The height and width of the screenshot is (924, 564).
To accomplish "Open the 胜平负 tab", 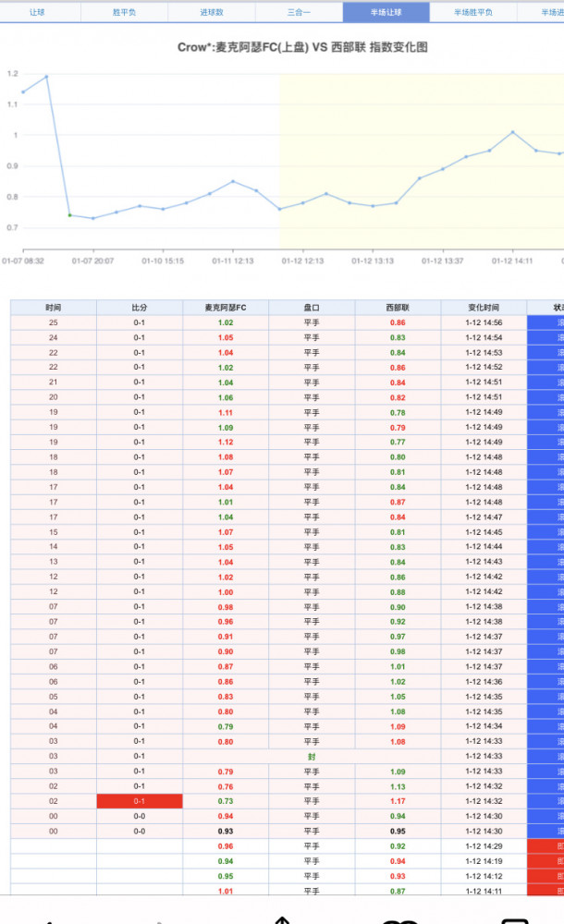I will pyautogui.click(x=125, y=12).
